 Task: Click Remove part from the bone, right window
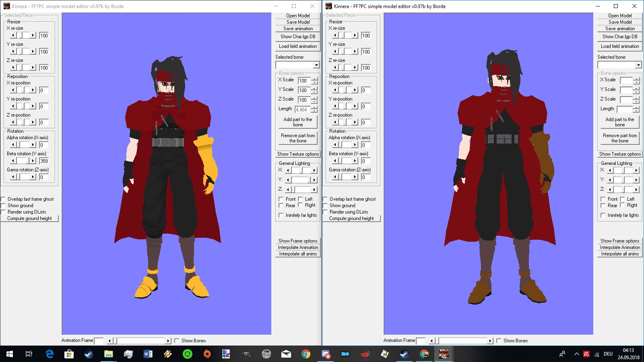point(620,138)
